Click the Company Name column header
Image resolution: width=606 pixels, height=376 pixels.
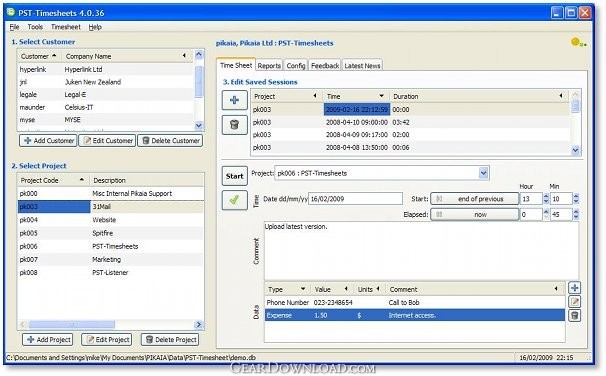click(127, 56)
